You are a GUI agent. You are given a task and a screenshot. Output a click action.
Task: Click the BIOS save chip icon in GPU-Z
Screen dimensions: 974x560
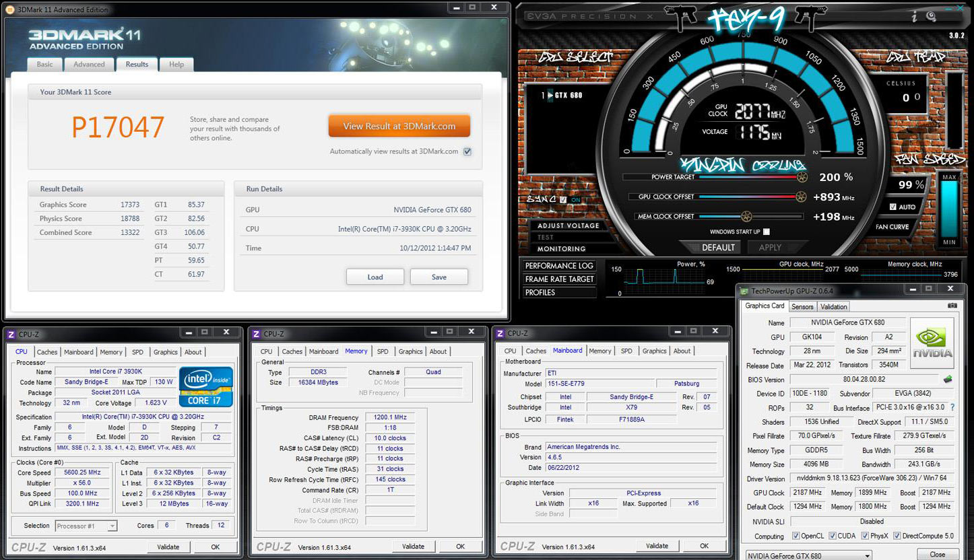pyautogui.click(x=948, y=379)
